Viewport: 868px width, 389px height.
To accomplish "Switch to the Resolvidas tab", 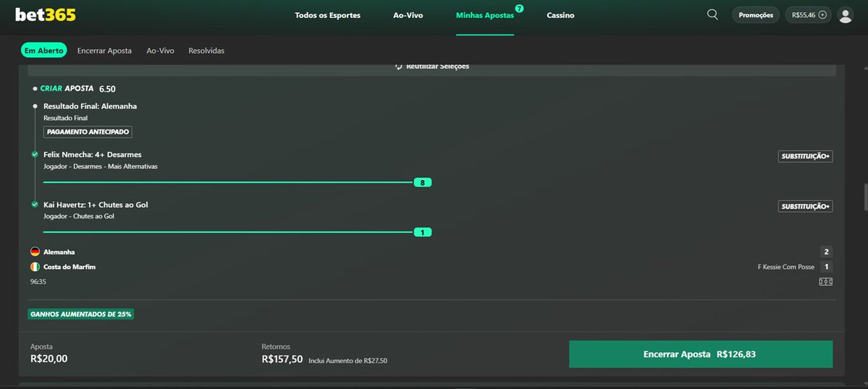I will tap(206, 51).
